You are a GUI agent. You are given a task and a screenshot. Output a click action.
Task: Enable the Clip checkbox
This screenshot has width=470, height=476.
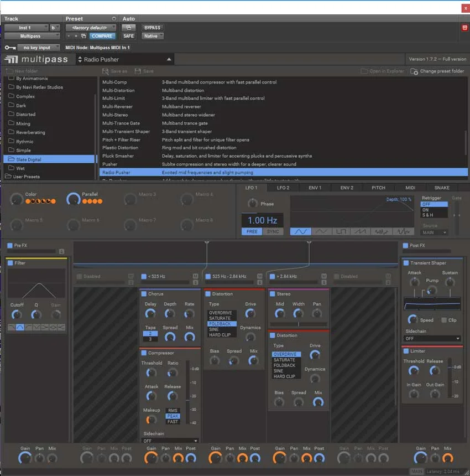click(x=444, y=320)
